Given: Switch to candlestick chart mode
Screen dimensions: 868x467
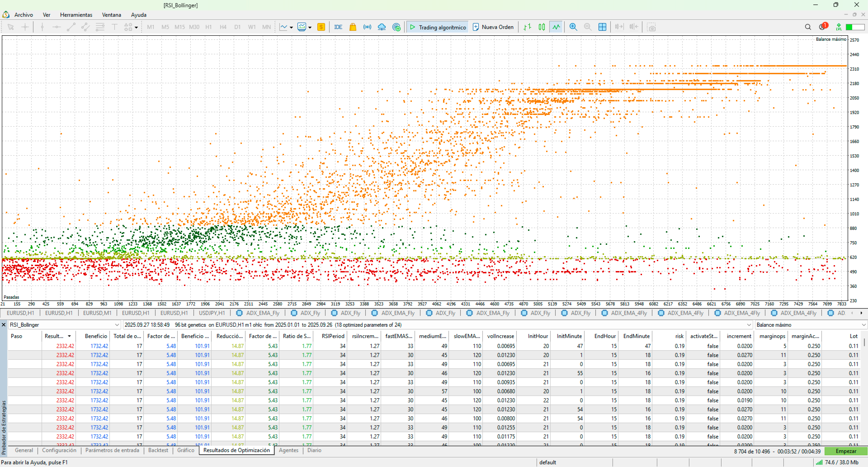Looking at the screenshot, I should 542,27.
